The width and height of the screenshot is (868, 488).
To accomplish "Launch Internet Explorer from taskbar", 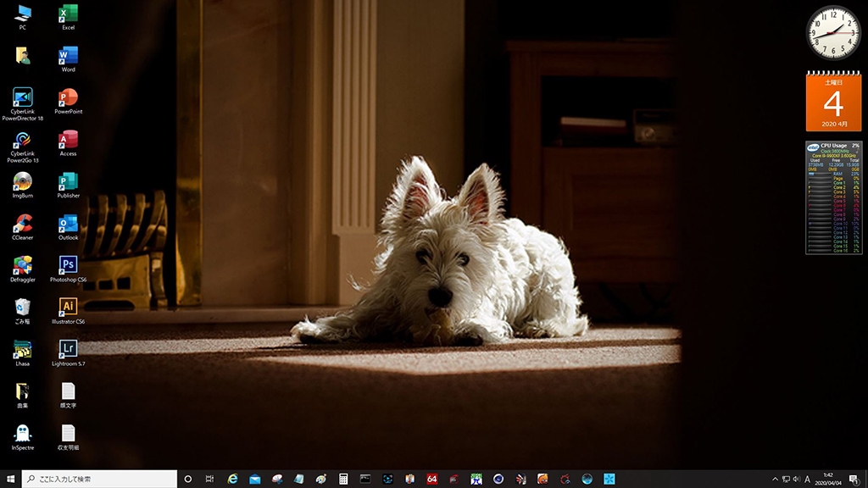I will (x=232, y=479).
